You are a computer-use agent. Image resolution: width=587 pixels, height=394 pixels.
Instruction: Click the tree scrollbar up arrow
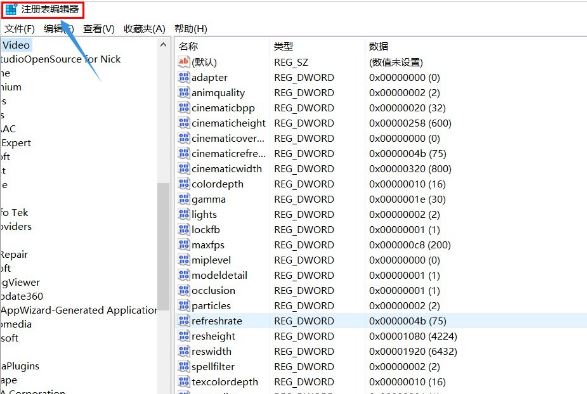[x=163, y=45]
